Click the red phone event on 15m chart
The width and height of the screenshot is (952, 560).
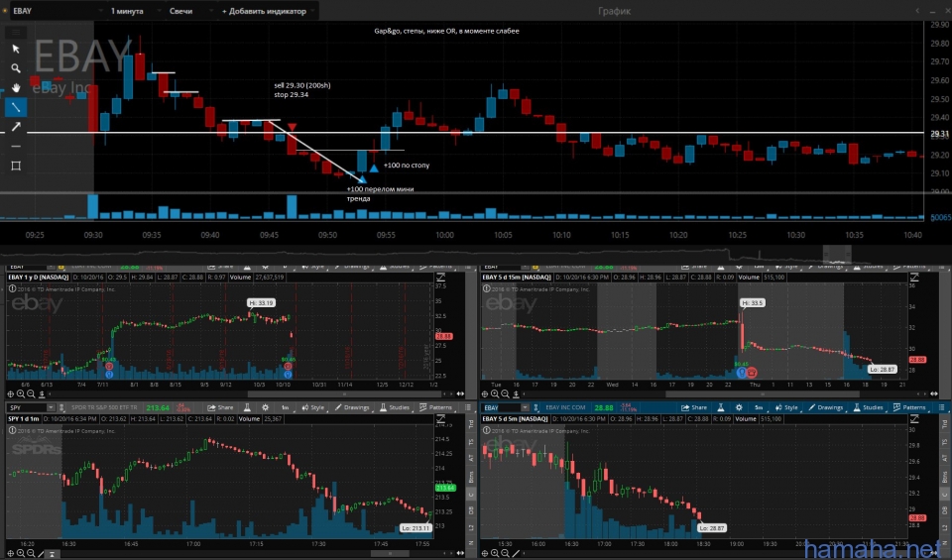pyautogui.click(x=751, y=373)
